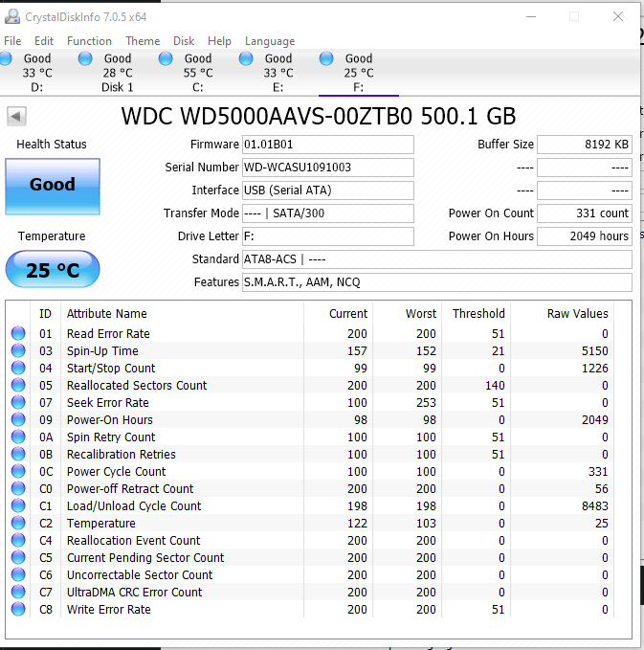The height and width of the screenshot is (650, 644).
Task: Open the Function menu
Action: pyautogui.click(x=90, y=41)
